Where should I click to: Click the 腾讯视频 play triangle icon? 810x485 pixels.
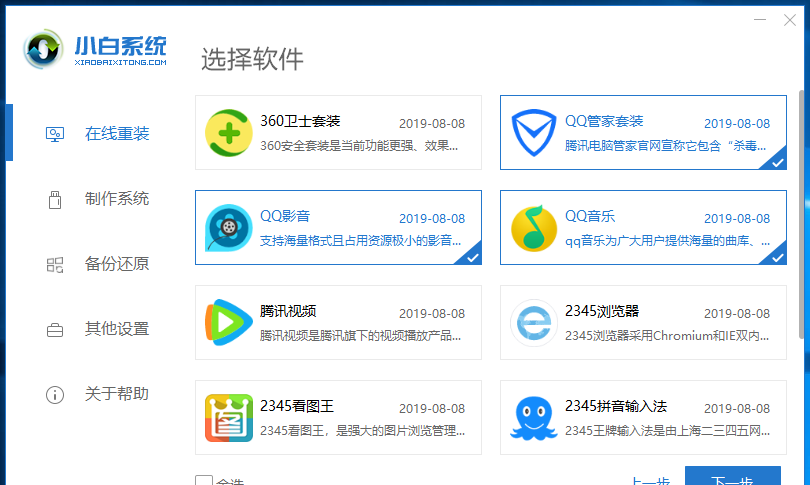(229, 323)
